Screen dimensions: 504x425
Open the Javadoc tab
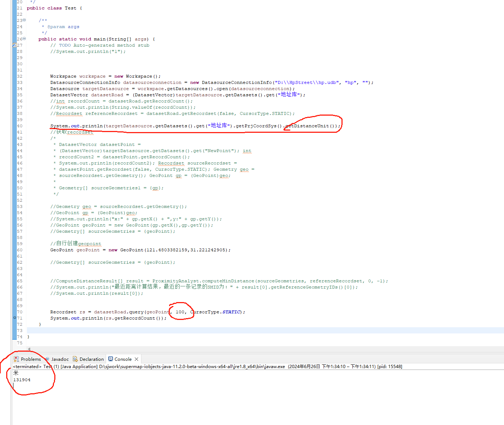click(60, 359)
